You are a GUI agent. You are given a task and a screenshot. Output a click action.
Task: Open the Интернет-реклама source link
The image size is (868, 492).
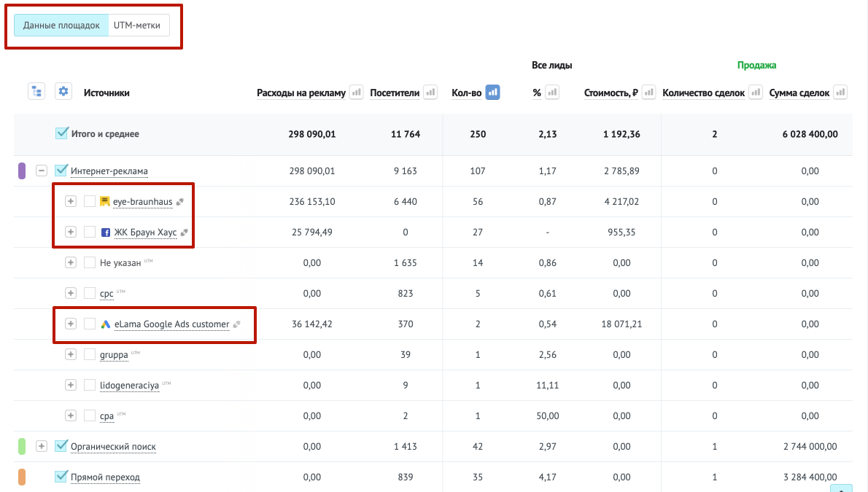click(x=109, y=171)
